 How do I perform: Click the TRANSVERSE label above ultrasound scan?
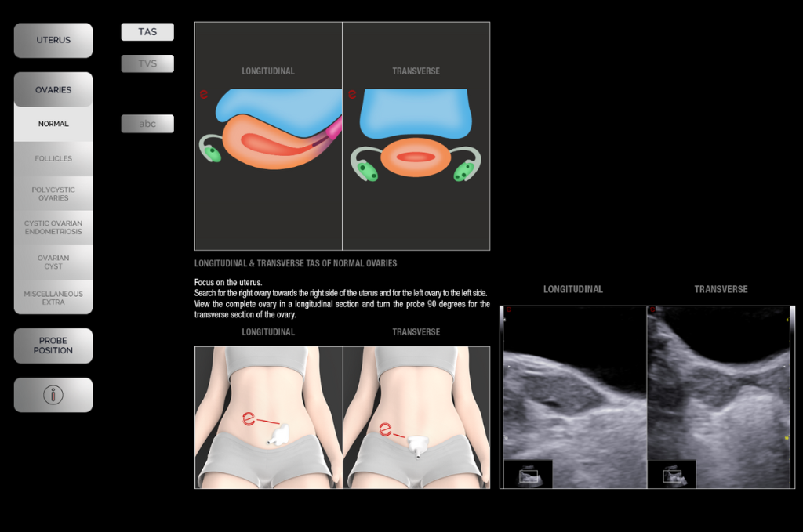click(x=721, y=289)
